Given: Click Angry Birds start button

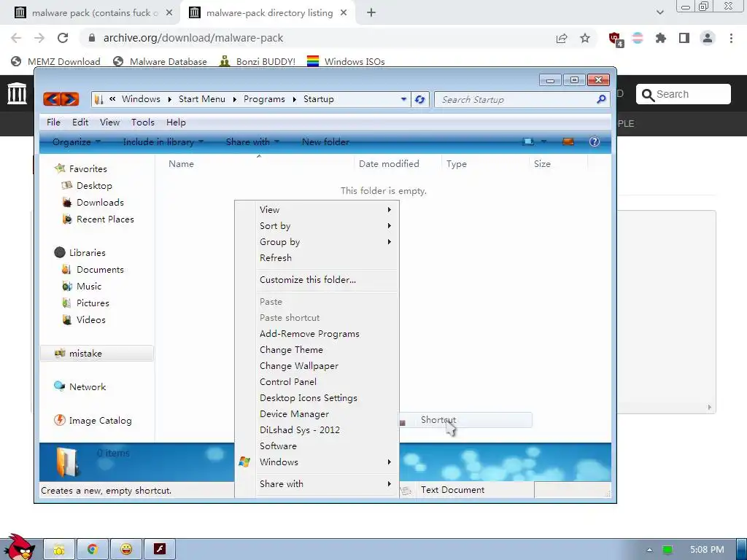Looking at the screenshot, I should click(x=18, y=547).
